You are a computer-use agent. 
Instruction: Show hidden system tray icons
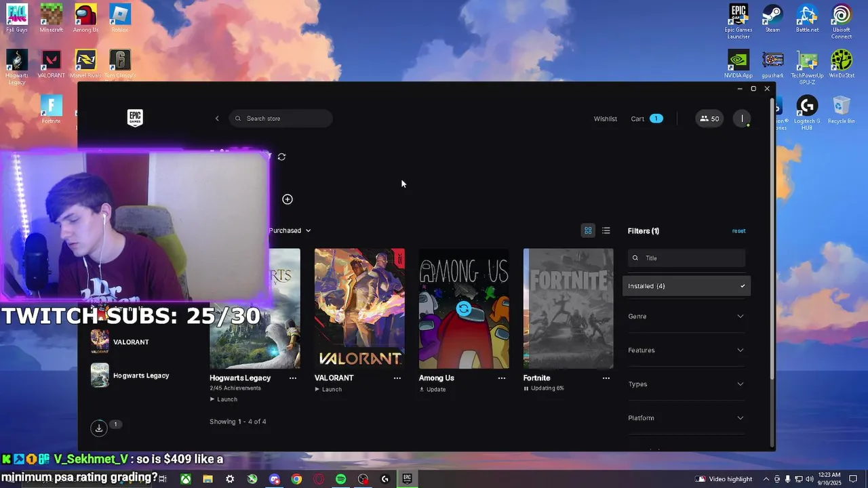click(766, 479)
